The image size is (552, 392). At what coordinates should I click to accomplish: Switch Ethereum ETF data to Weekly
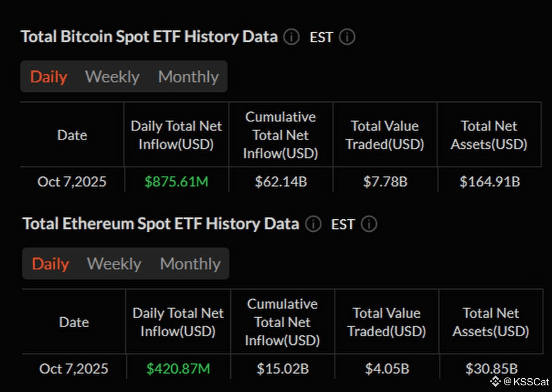tap(114, 264)
